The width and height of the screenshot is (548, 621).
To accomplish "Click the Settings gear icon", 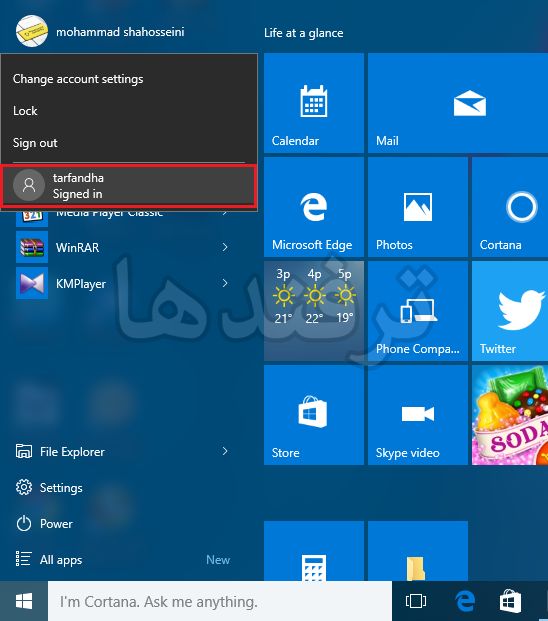I will point(24,488).
